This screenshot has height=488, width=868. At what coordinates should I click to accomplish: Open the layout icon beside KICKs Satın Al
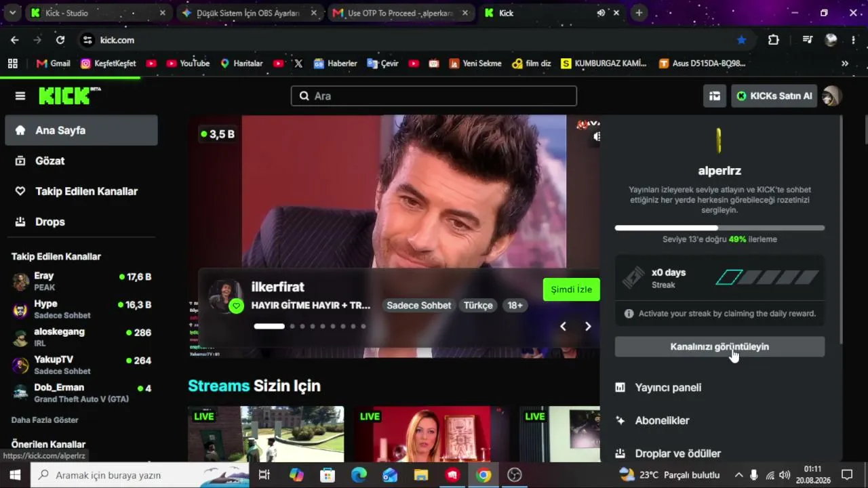click(x=715, y=96)
